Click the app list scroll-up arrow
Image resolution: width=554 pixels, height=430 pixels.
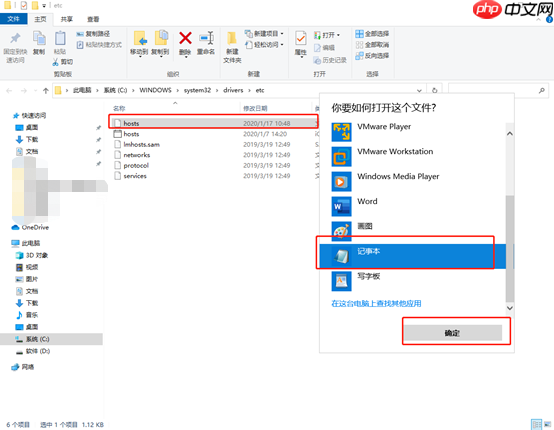click(509, 134)
